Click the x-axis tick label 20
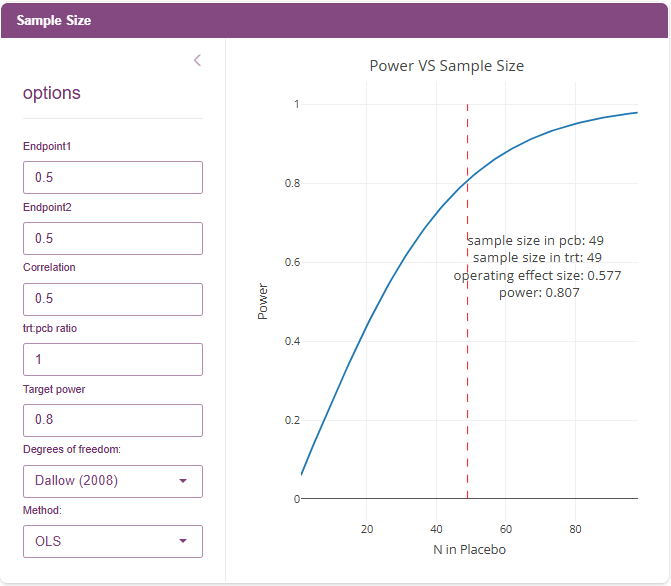The height and width of the screenshot is (586, 671). coord(367,529)
